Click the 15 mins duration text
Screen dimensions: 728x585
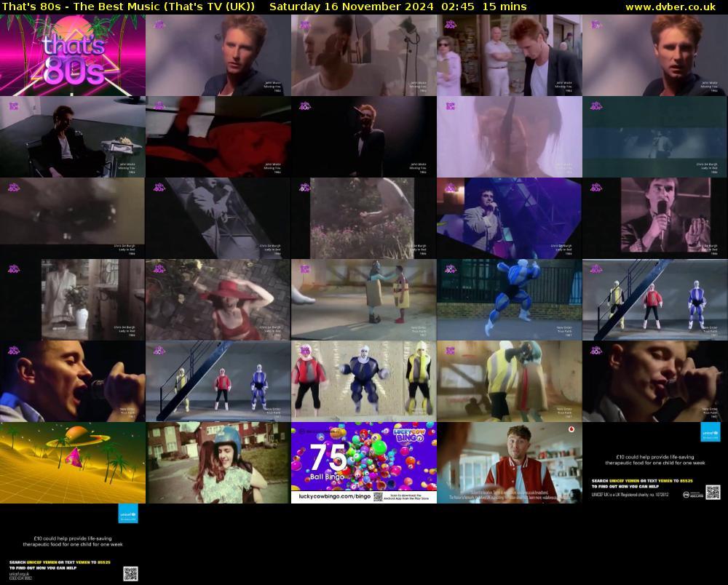(x=505, y=7)
